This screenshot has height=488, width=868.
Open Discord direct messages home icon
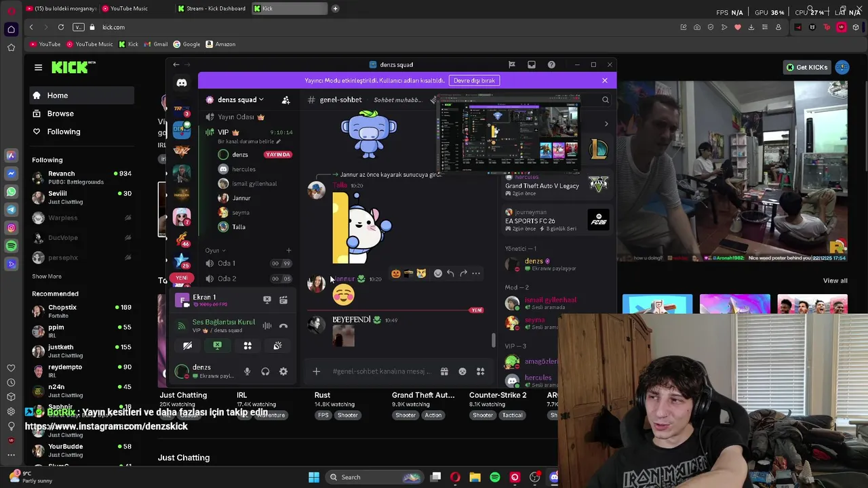pos(182,83)
